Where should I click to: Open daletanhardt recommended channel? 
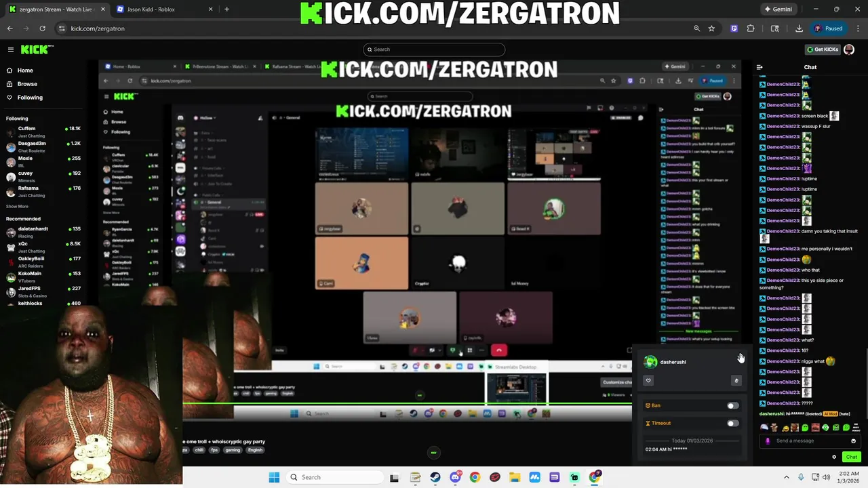tap(43, 232)
